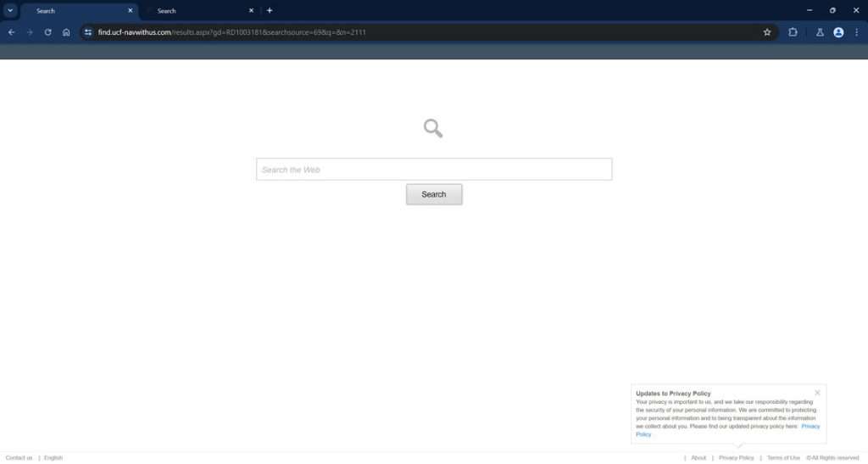Go forward with the forward arrow

pos(30,32)
